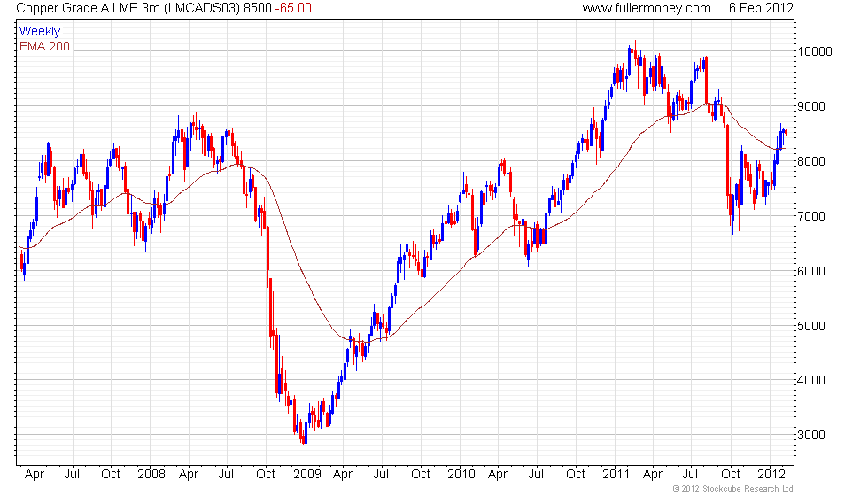The width and height of the screenshot is (868, 496).
Task: Click the 9000 price axis label
Action: click(811, 106)
